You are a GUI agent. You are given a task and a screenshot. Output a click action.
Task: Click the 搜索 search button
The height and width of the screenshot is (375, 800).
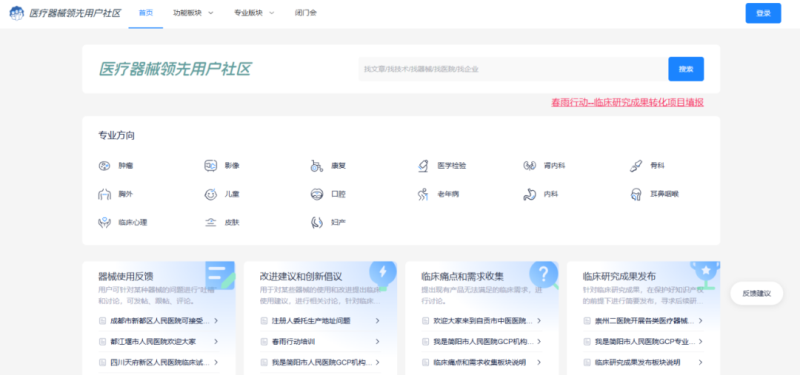point(686,69)
